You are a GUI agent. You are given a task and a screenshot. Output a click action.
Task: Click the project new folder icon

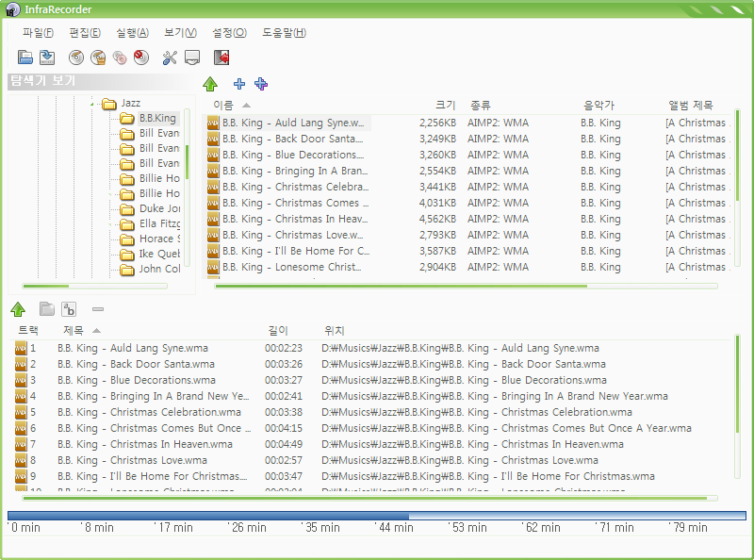[x=46, y=309]
